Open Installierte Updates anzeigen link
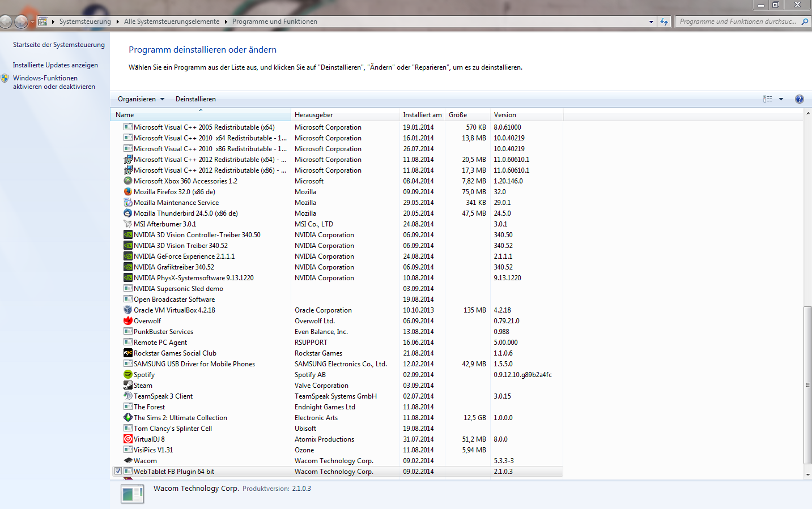This screenshot has height=509, width=812. tap(56, 65)
